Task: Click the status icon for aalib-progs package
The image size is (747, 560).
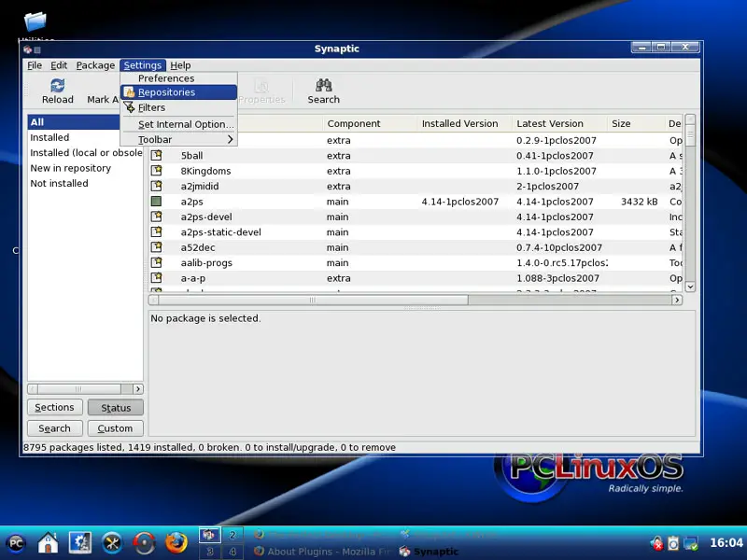Action: (156, 262)
